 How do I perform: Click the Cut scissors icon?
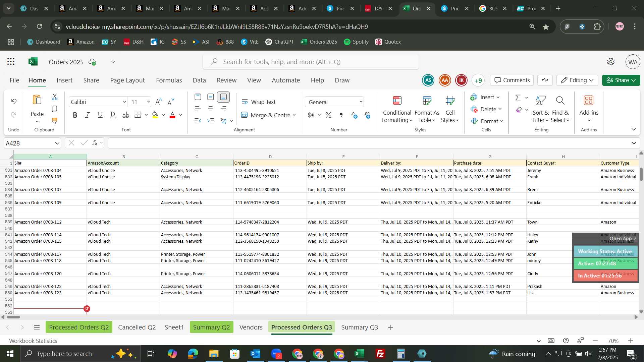click(55, 97)
